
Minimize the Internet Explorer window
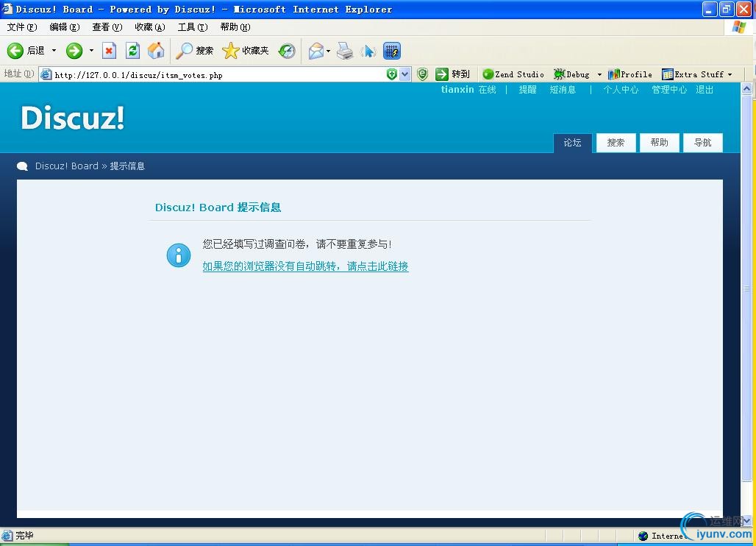pyautogui.click(x=709, y=9)
